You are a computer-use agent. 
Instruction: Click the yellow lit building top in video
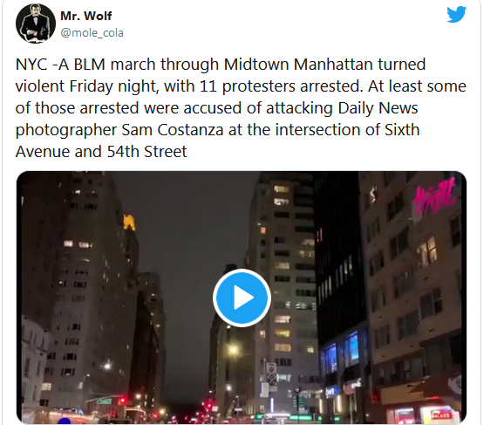pyautogui.click(x=129, y=223)
